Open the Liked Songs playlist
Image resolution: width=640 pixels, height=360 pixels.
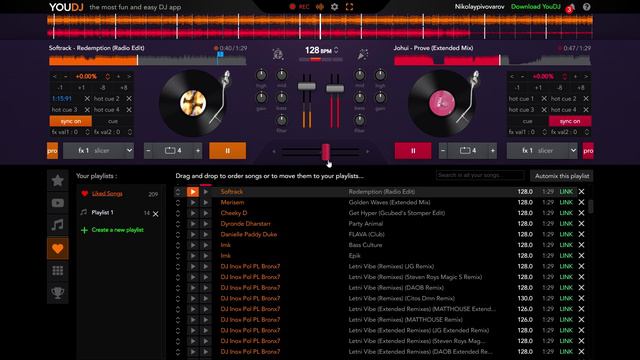pyautogui.click(x=107, y=193)
